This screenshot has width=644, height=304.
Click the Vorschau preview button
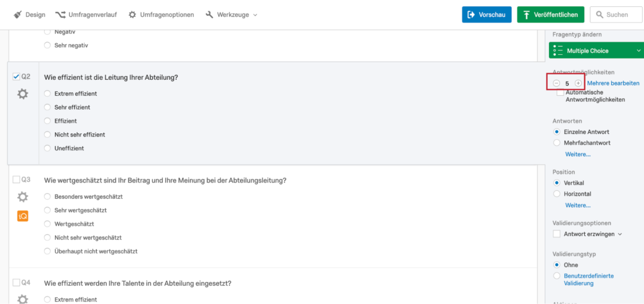click(487, 14)
